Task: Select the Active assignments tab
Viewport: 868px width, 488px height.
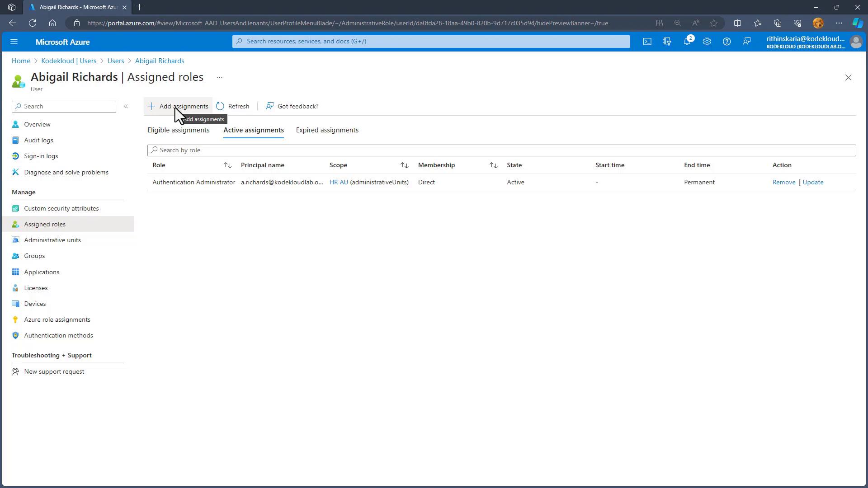Action: [254, 130]
